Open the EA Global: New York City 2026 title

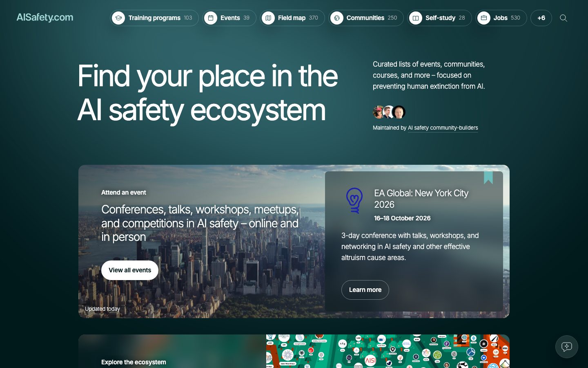[421, 199]
